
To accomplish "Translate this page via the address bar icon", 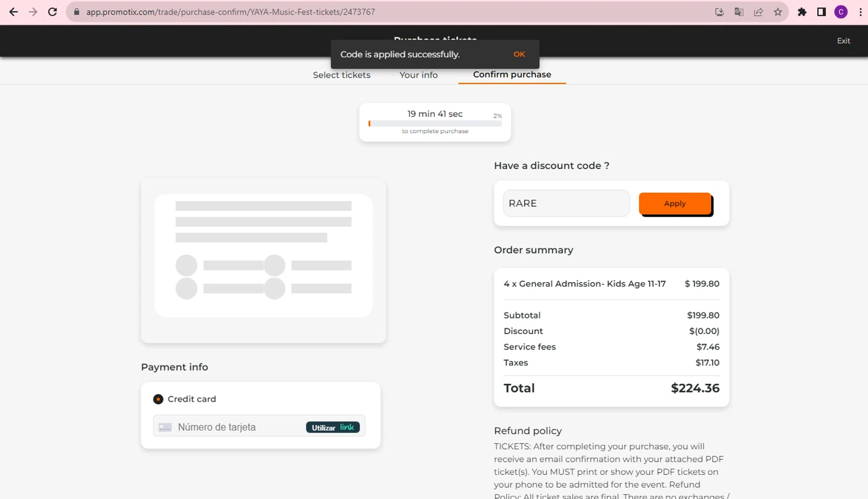I will [739, 12].
